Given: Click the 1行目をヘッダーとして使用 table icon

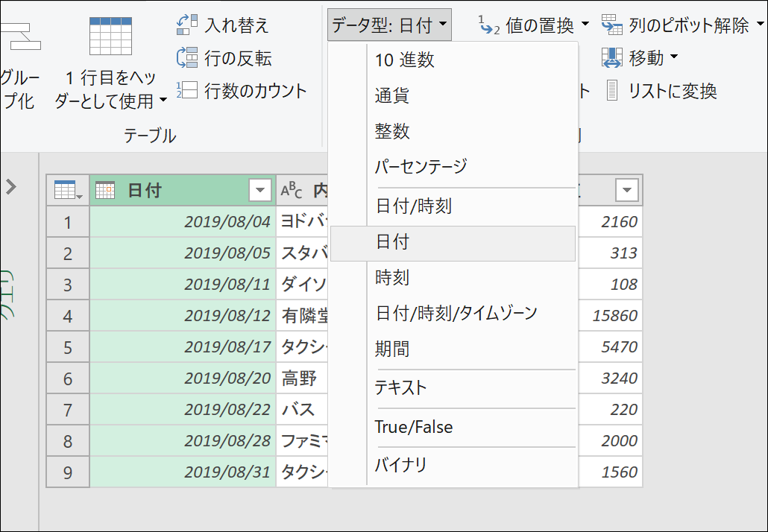Looking at the screenshot, I should (110, 36).
